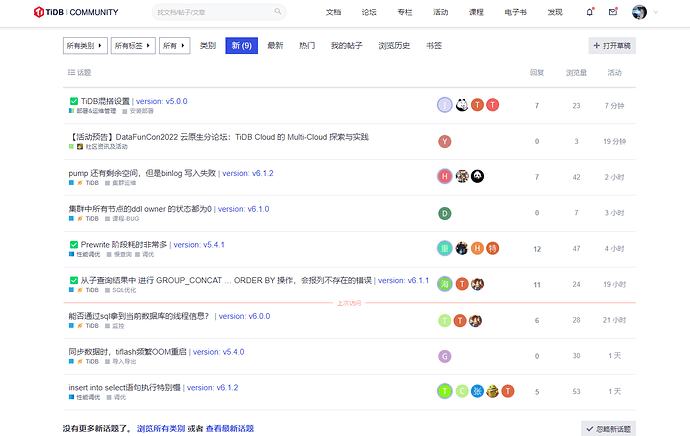The height and width of the screenshot is (436, 690).
Task: Click the solved checkmark on Prewrite topic
Action: point(73,245)
